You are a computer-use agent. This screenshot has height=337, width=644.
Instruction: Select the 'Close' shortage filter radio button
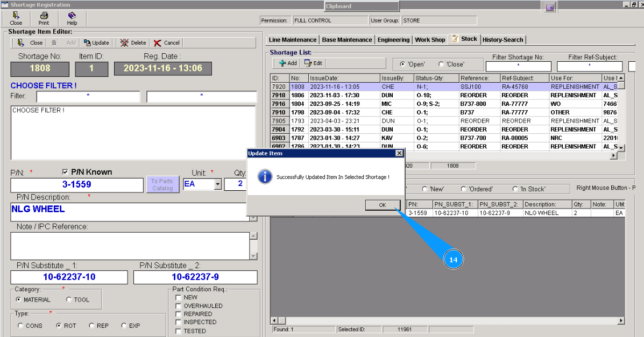[441, 64]
